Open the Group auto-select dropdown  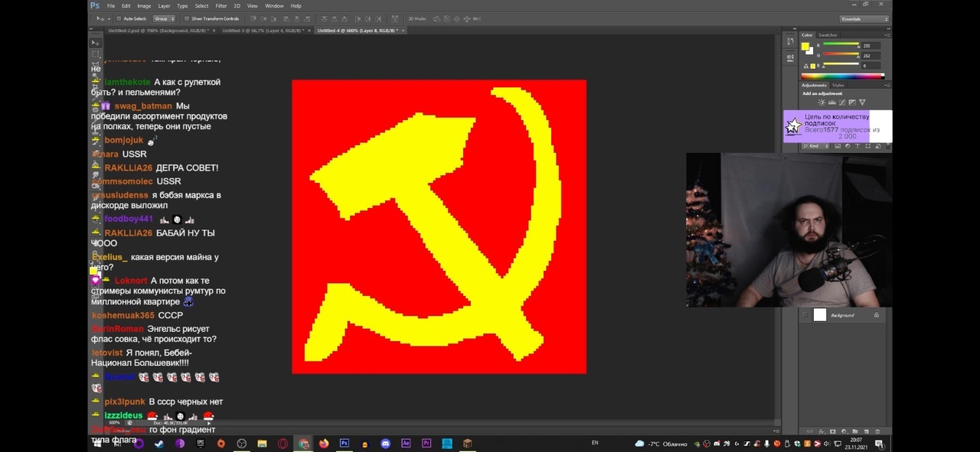click(x=164, y=18)
